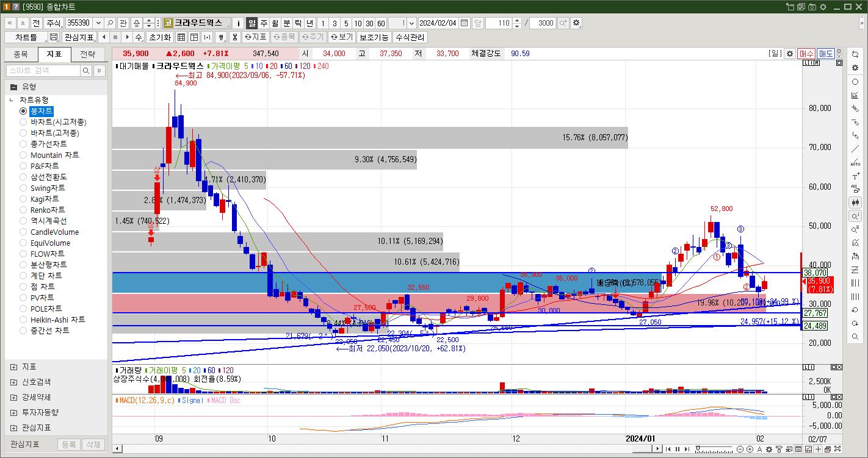Click the 스마트 검색 input field
The width and height of the screenshot is (868, 458).
(x=43, y=71)
